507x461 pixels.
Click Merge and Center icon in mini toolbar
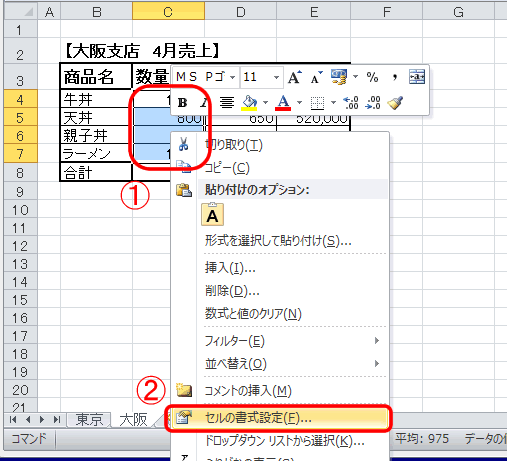tap(417, 77)
